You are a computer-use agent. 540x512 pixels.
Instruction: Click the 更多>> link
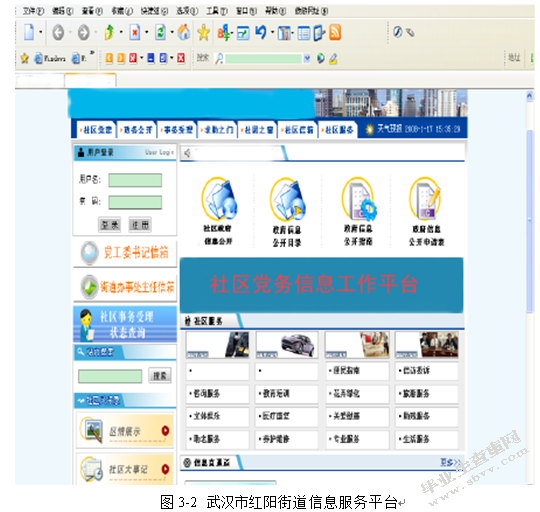(x=450, y=462)
